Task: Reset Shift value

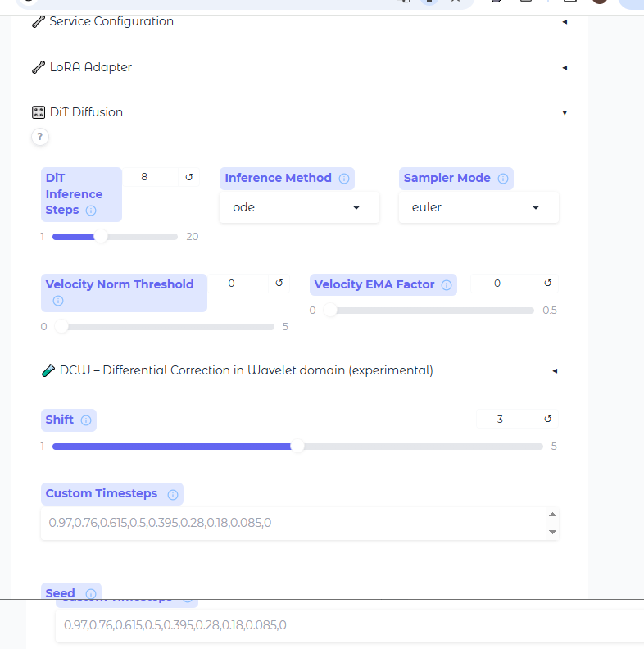Action: (547, 419)
